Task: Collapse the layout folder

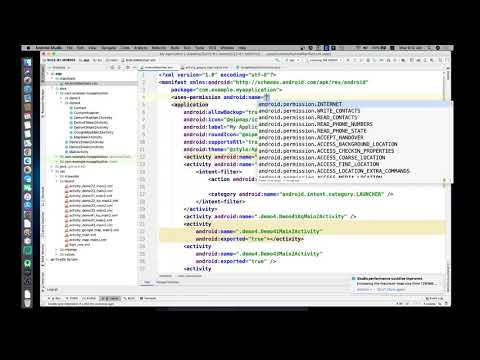Action: (x=57, y=181)
